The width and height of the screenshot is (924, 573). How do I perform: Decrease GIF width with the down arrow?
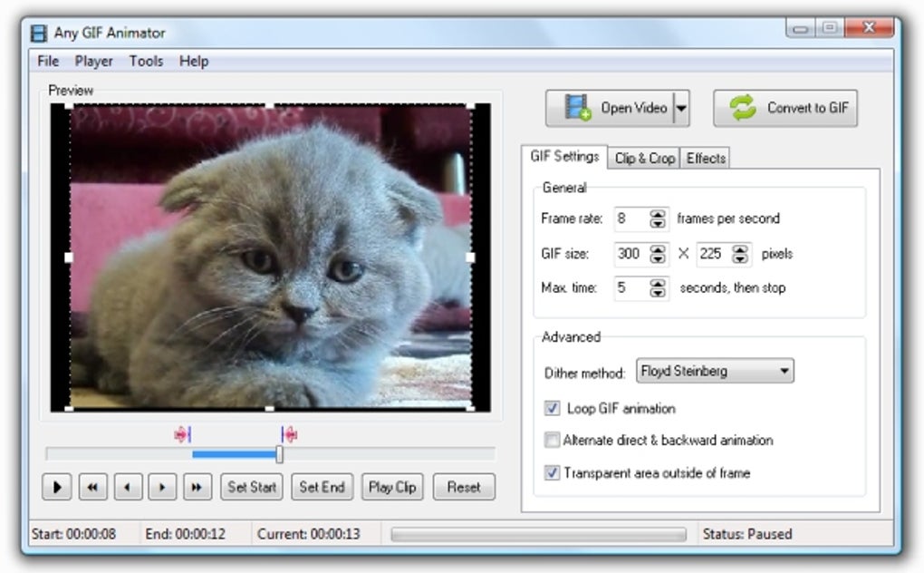tap(658, 259)
